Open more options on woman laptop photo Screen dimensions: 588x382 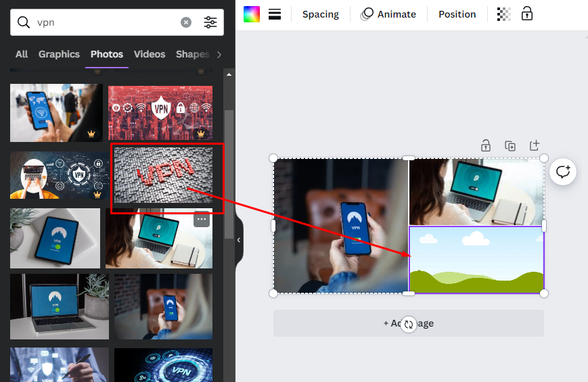pos(202,219)
